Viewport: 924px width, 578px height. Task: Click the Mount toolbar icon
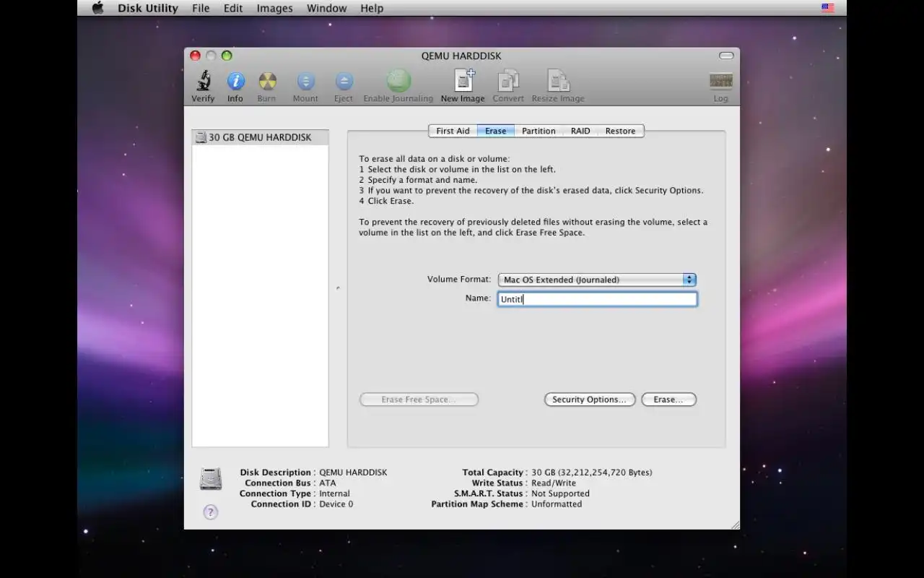click(305, 81)
